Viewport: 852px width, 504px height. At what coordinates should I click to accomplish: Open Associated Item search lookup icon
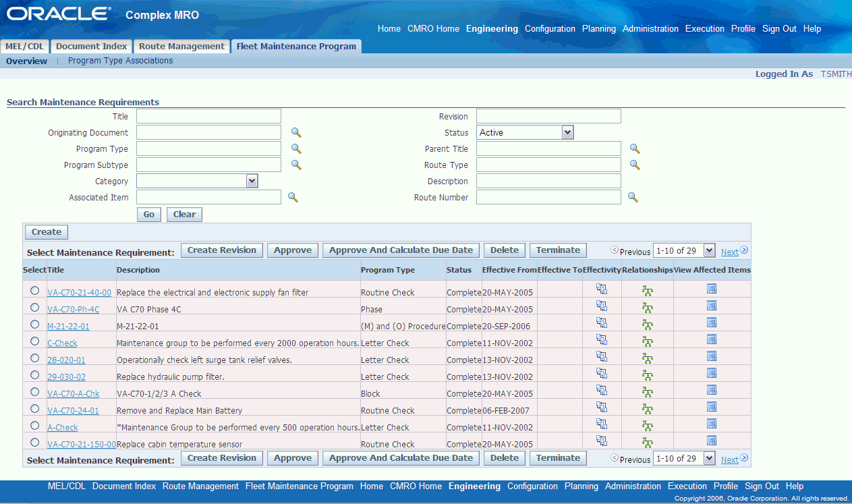coord(293,197)
